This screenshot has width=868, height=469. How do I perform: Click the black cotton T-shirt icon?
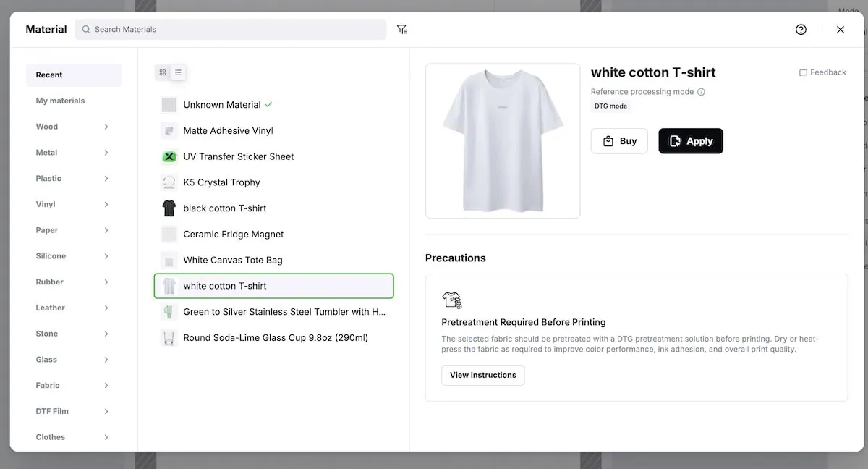point(169,208)
